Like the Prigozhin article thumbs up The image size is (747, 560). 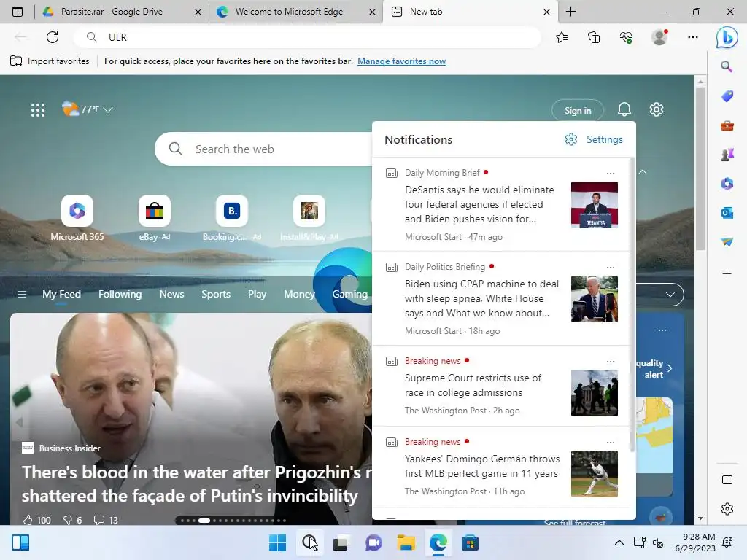pyautogui.click(x=28, y=520)
